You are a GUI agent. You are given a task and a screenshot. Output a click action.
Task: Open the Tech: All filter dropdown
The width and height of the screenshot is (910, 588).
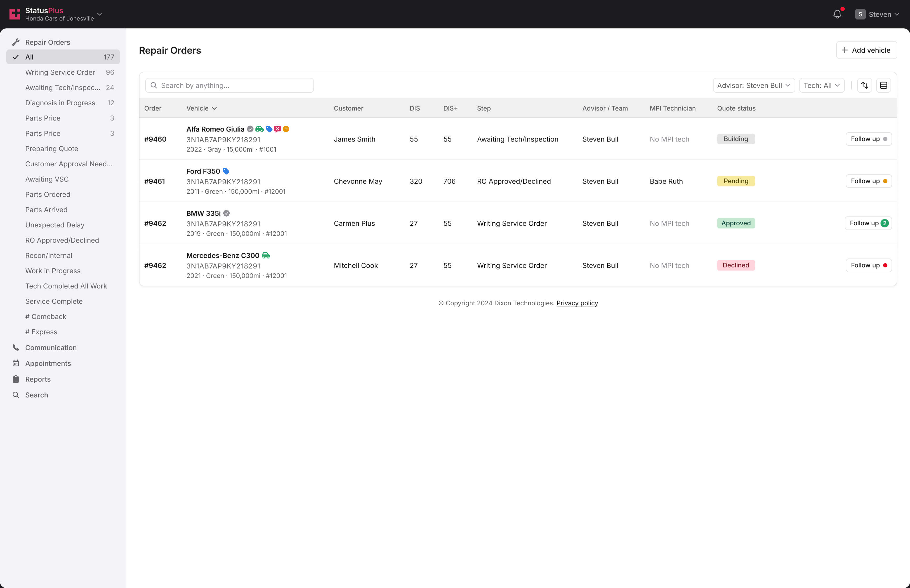click(822, 86)
